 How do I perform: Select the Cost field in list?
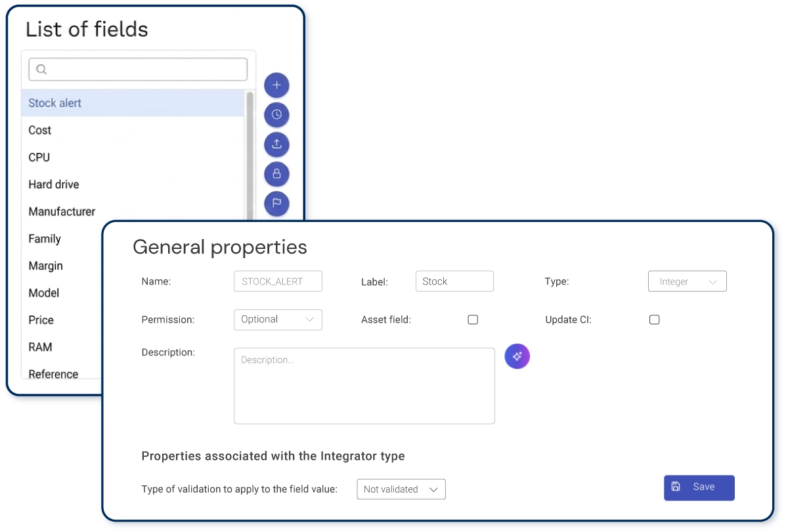pos(133,130)
